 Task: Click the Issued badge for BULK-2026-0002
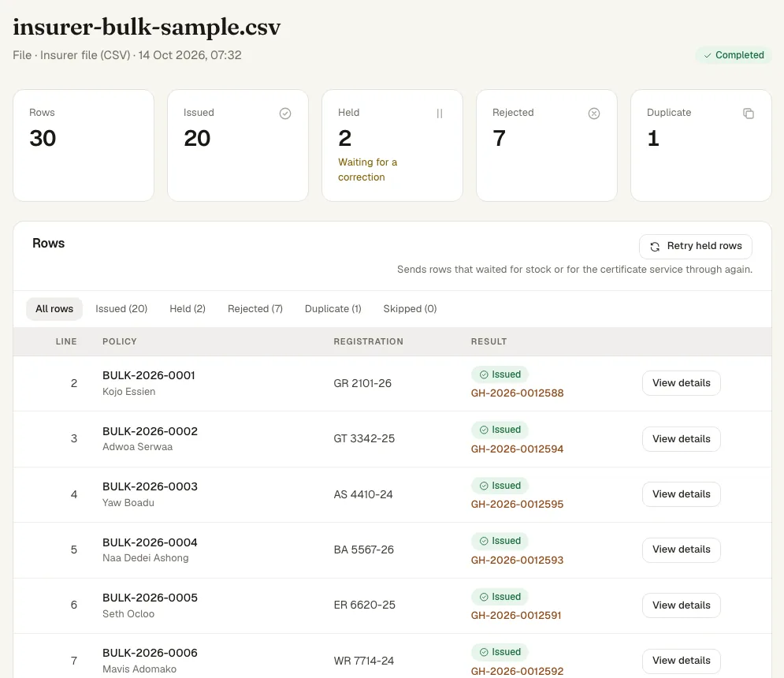pyautogui.click(x=500, y=430)
